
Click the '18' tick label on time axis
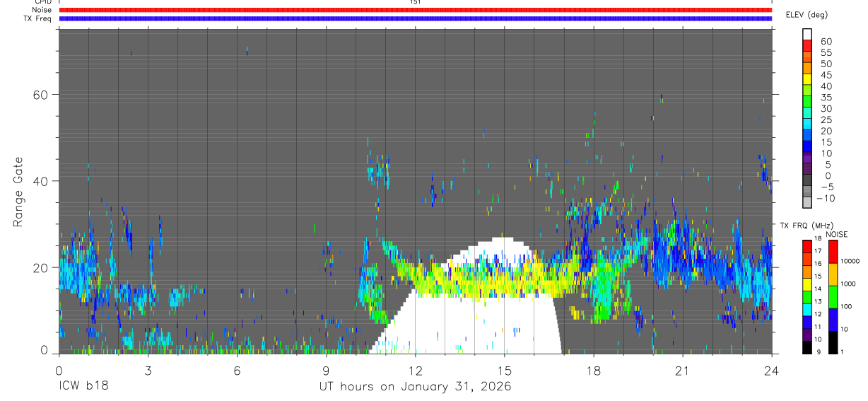pos(593,371)
